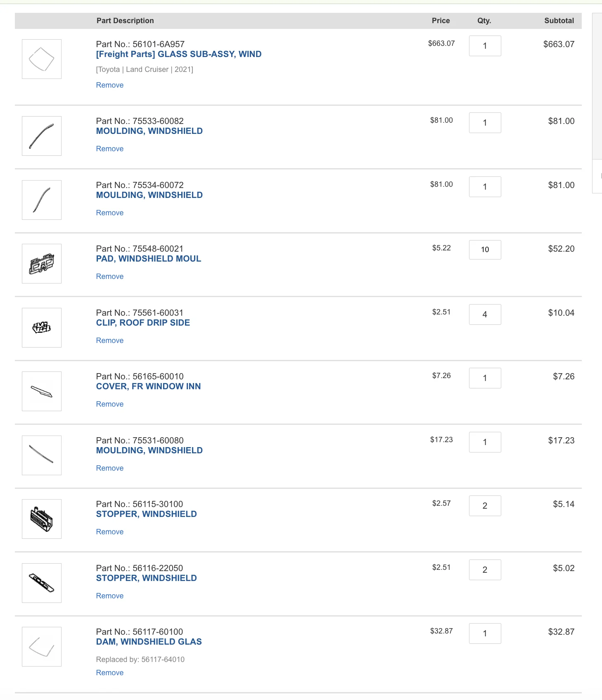
Task: Click the 56115-30100 stopper thumbnail
Action: coord(42,519)
